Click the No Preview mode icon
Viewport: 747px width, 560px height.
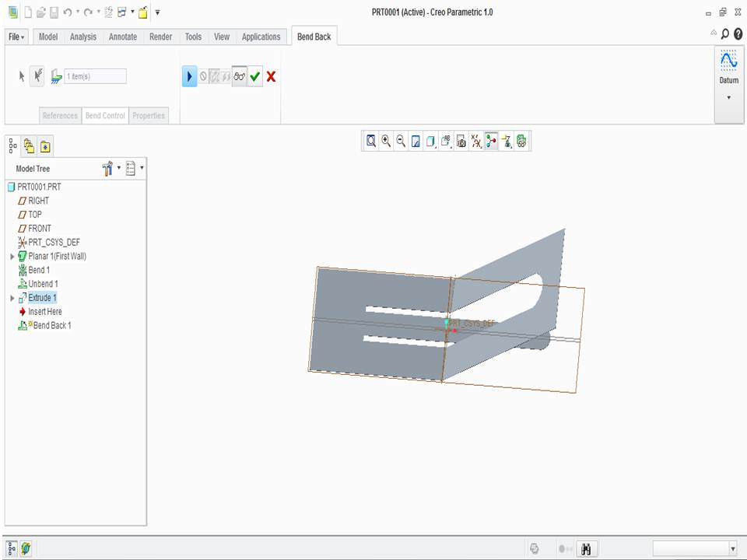pos(203,76)
